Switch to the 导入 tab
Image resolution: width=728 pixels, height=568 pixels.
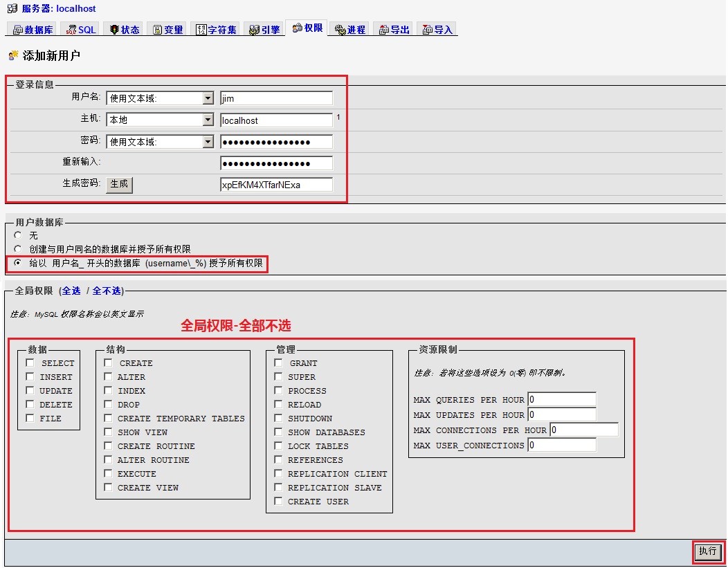click(x=437, y=30)
